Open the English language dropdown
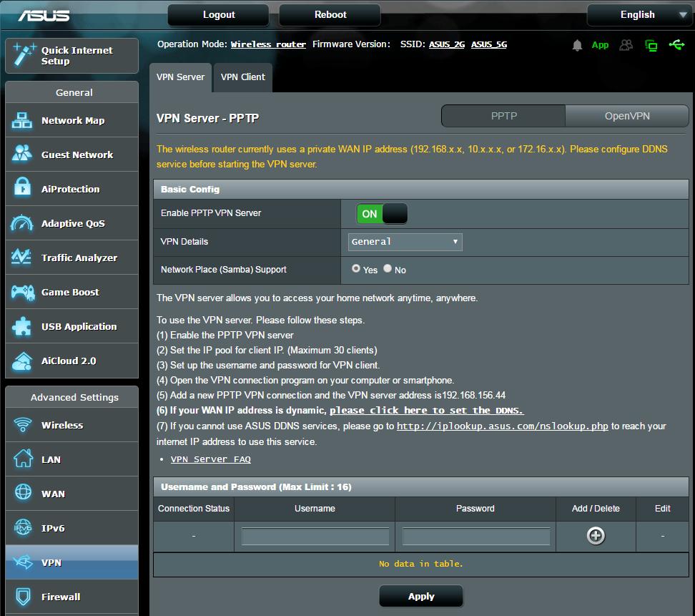 pyautogui.click(x=640, y=15)
